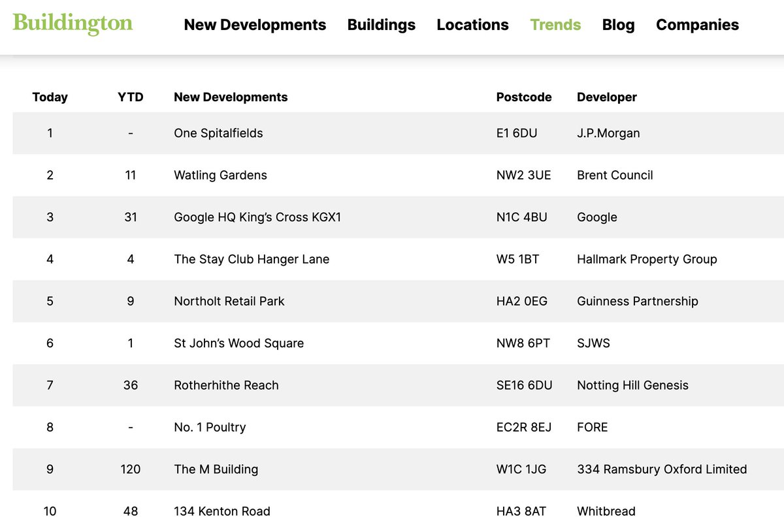Click YTD value 31 for Google HQ
Viewport: 784px width, 532px height.
[x=131, y=217]
